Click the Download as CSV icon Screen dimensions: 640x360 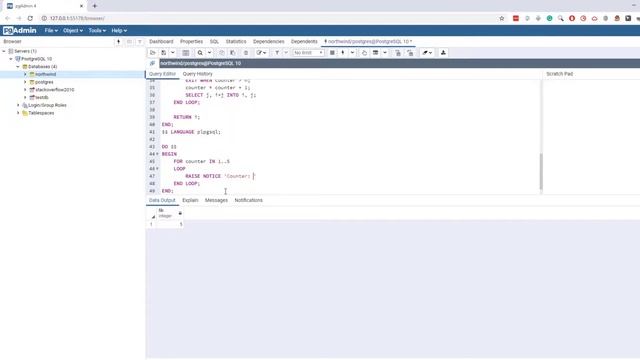pyautogui.click(x=443, y=53)
